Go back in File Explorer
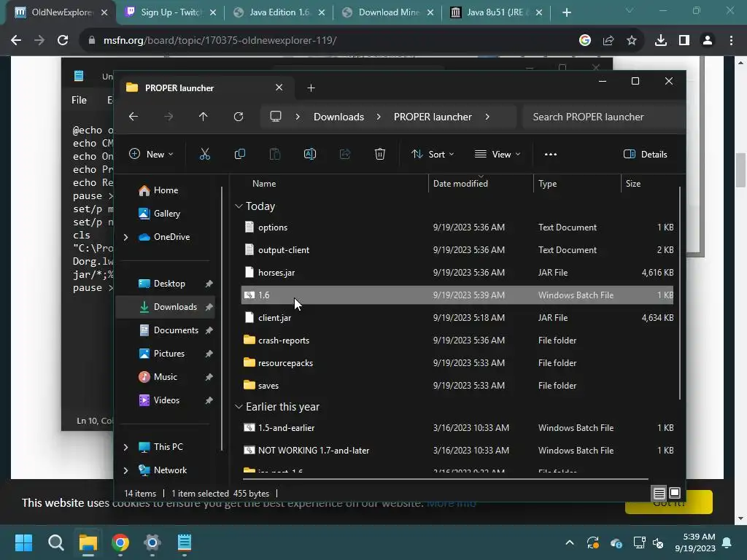Screen dimensions: 747x560 point(133,117)
